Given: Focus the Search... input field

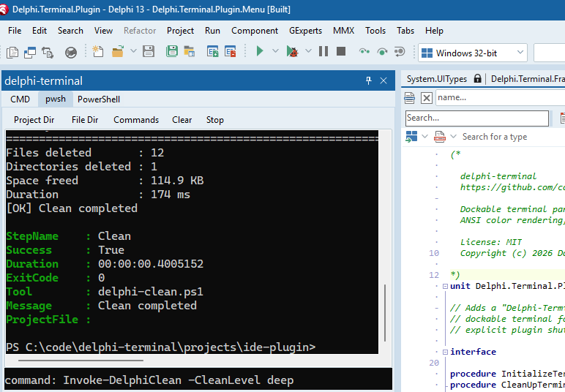Looking at the screenshot, I should pos(477,118).
